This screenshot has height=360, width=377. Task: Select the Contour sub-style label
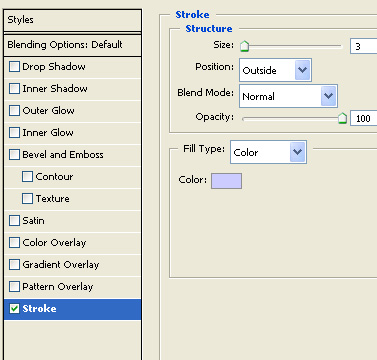[54, 177]
